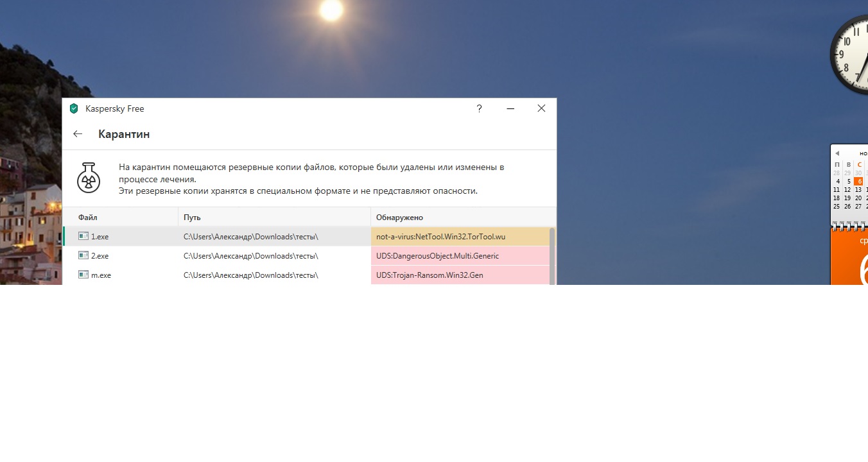
Task: Click the path cell in the 2.exe row
Action: tap(275, 256)
